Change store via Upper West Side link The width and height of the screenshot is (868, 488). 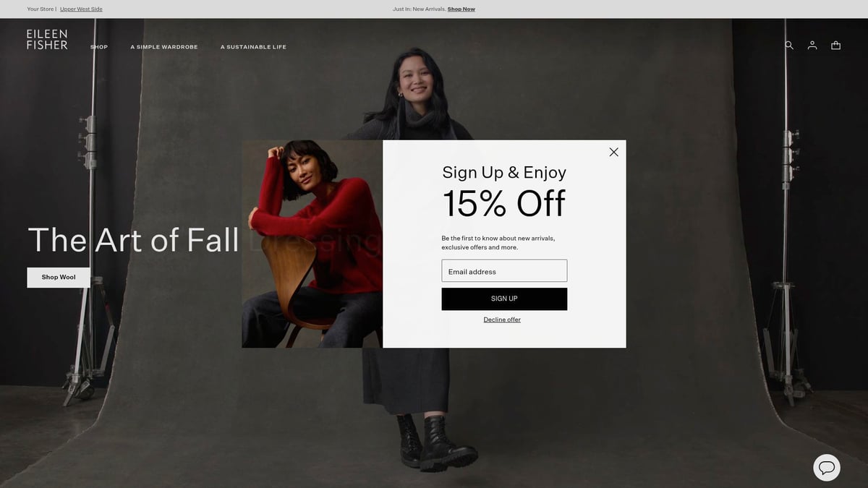click(81, 9)
